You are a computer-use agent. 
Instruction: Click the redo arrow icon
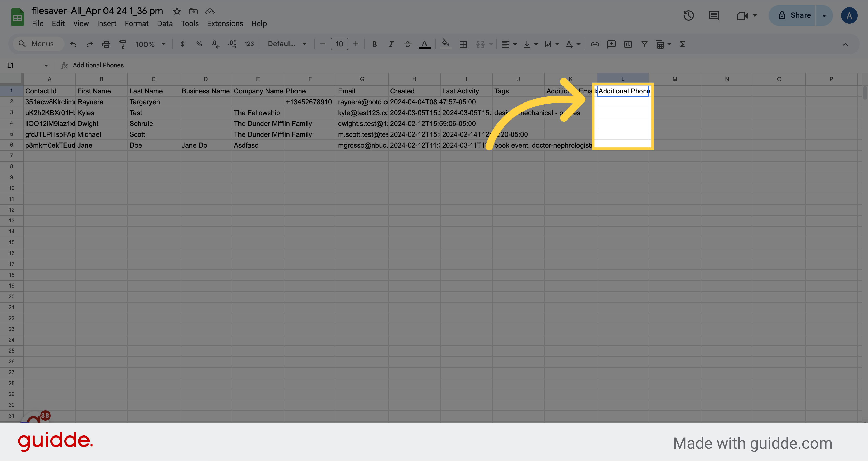tap(90, 44)
